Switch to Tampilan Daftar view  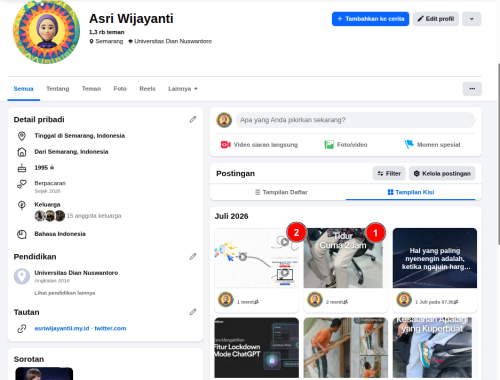click(x=281, y=192)
